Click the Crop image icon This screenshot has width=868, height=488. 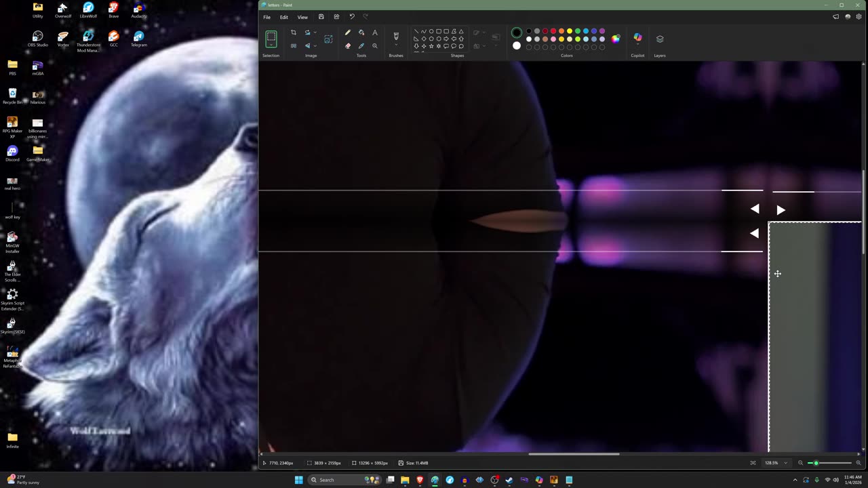click(x=294, y=33)
